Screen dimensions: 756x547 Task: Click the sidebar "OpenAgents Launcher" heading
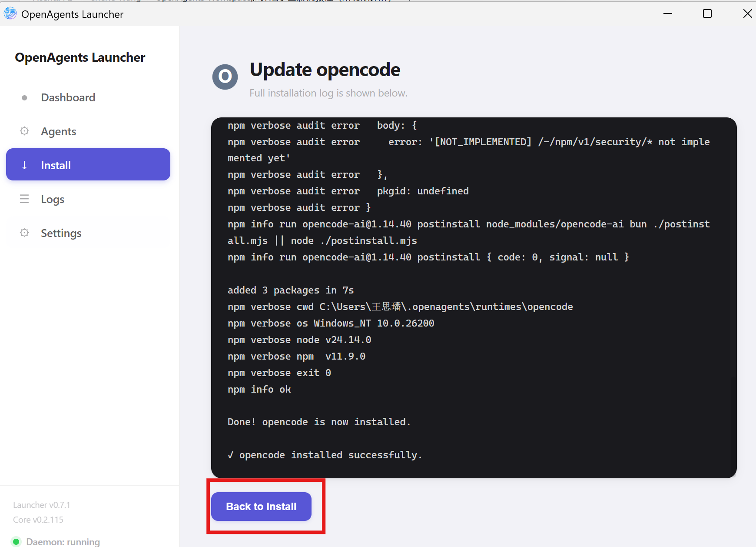click(80, 57)
